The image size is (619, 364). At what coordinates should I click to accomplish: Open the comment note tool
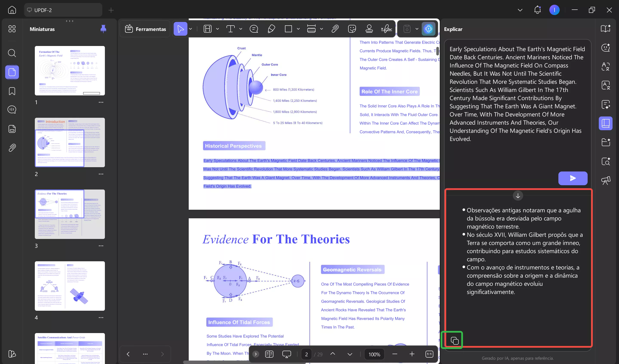pyautogui.click(x=254, y=29)
